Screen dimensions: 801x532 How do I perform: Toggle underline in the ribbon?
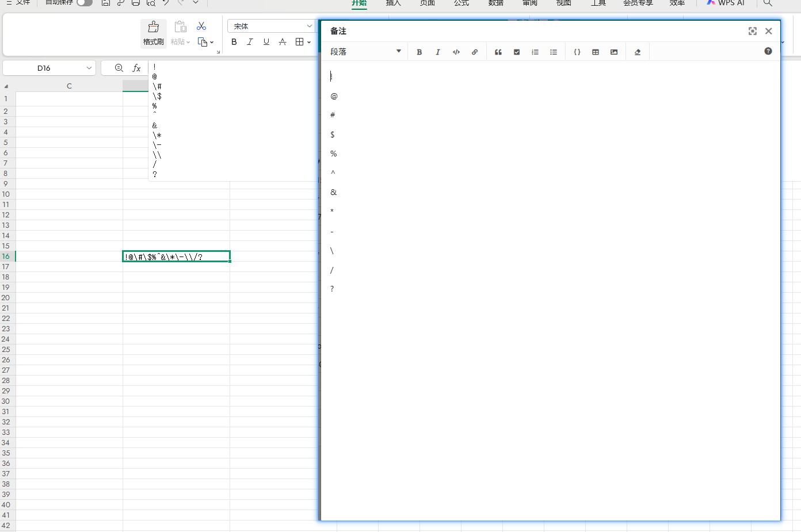266,41
